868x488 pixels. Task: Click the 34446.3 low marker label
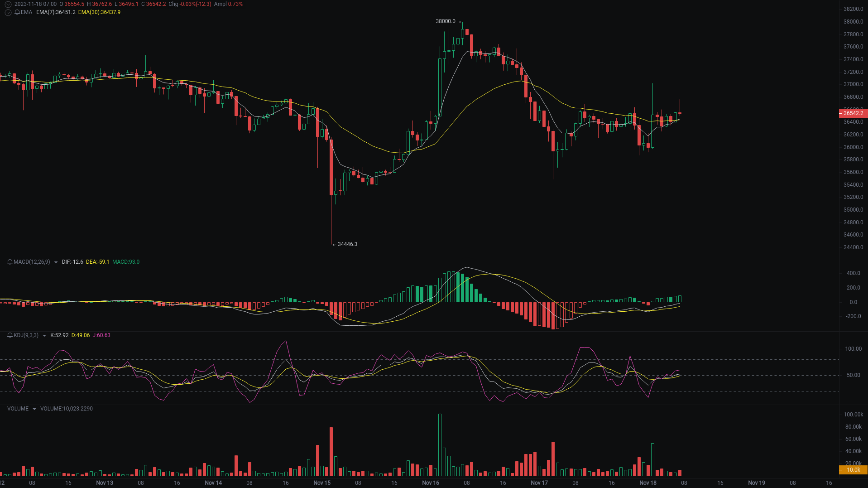coord(347,244)
